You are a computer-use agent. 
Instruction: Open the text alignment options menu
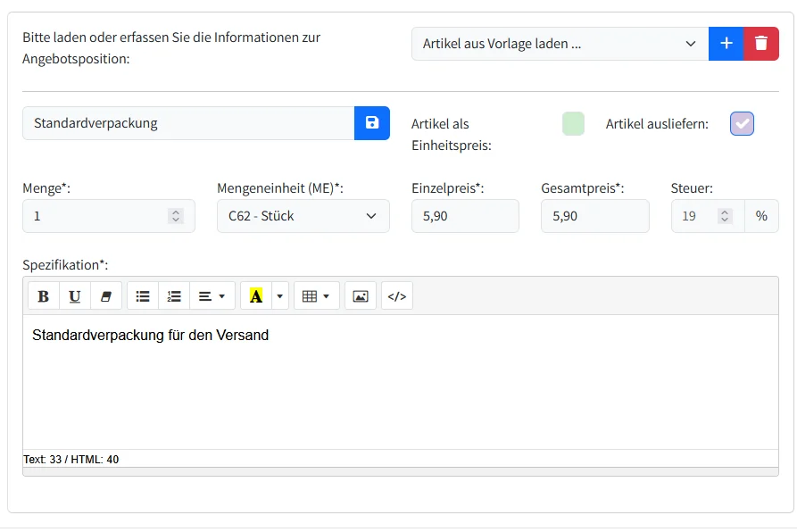212,295
